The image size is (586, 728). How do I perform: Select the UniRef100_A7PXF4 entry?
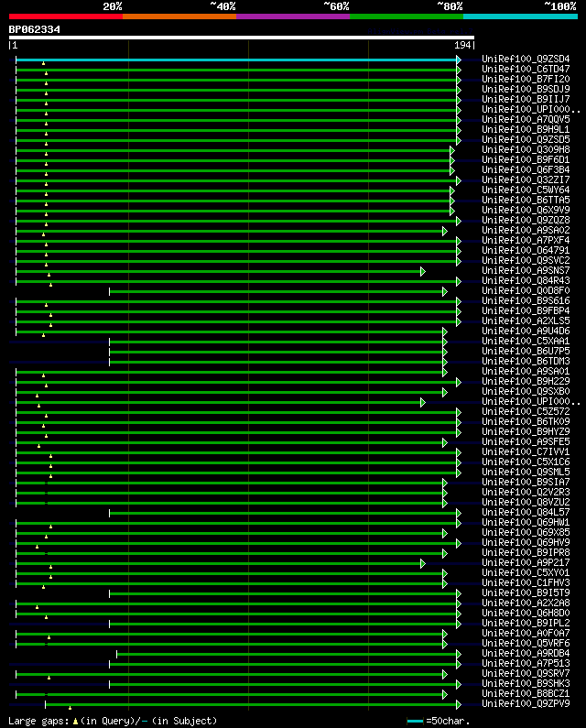point(526,241)
